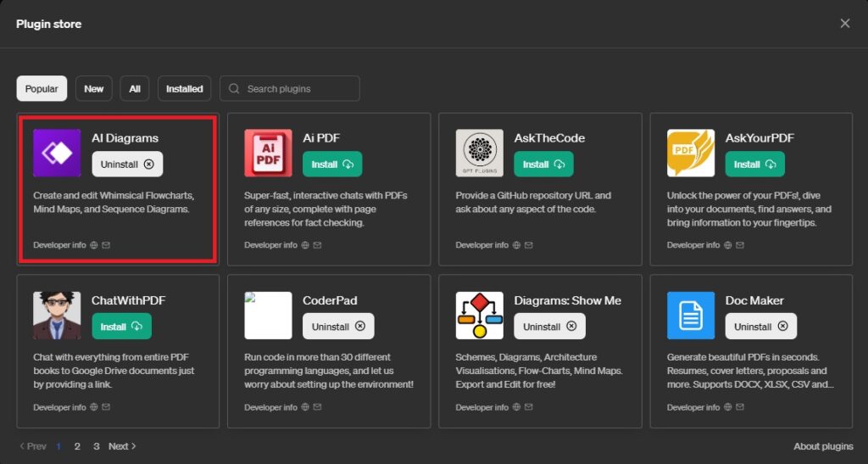Click the ChatWithPDF plugin title

pyautogui.click(x=129, y=300)
